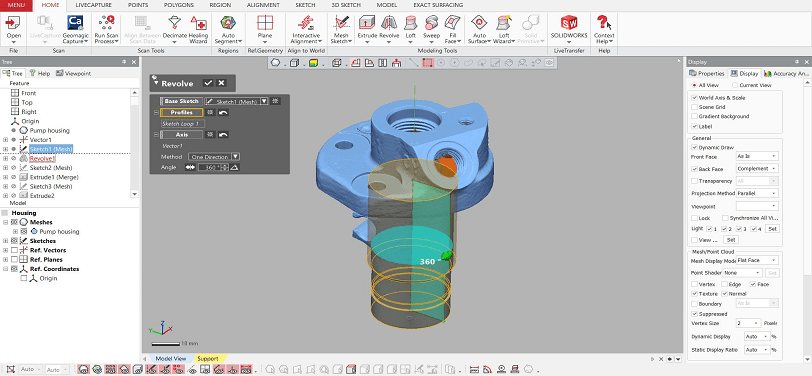Image resolution: width=812 pixels, height=376 pixels.
Task: Click the feature tree vertical scrollbar
Action: [x=135, y=143]
